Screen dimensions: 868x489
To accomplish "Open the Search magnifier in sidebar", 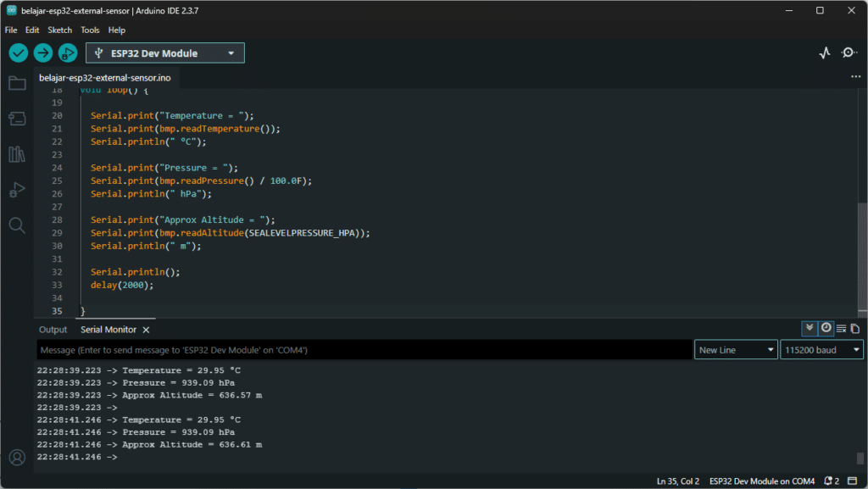I will [x=17, y=225].
